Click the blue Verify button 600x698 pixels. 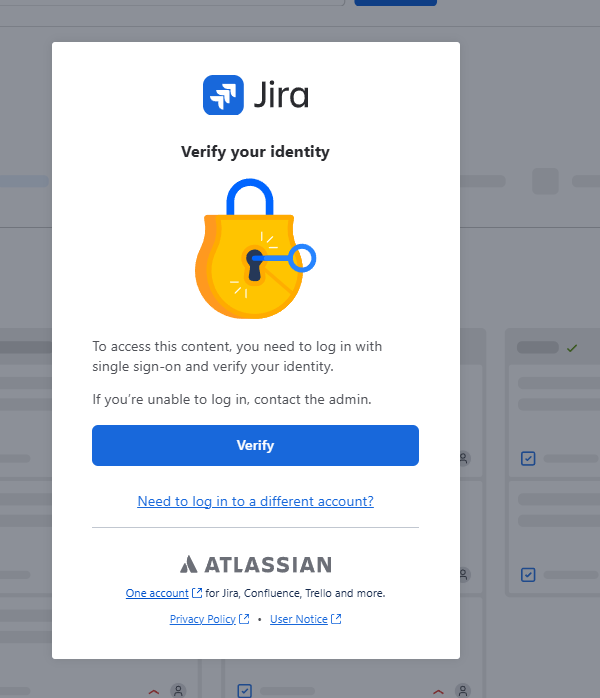[x=255, y=445]
